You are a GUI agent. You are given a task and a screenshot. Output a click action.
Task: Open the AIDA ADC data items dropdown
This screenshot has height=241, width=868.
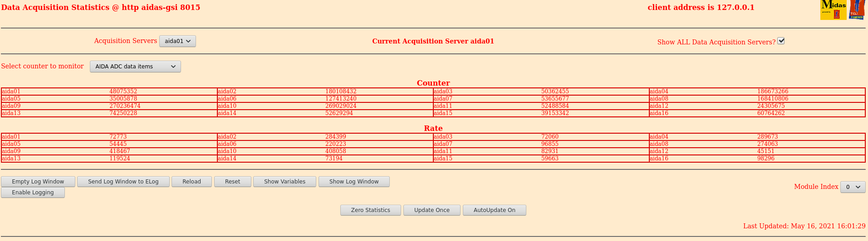tap(135, 67)
